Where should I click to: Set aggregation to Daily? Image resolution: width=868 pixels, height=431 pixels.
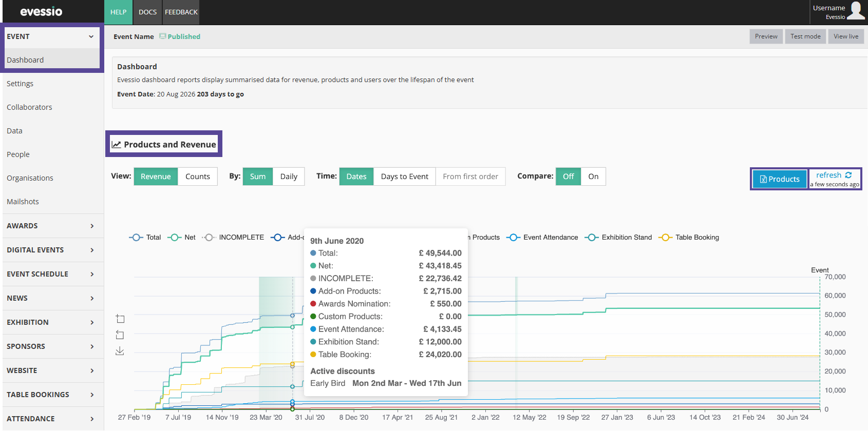pos(289,177)
